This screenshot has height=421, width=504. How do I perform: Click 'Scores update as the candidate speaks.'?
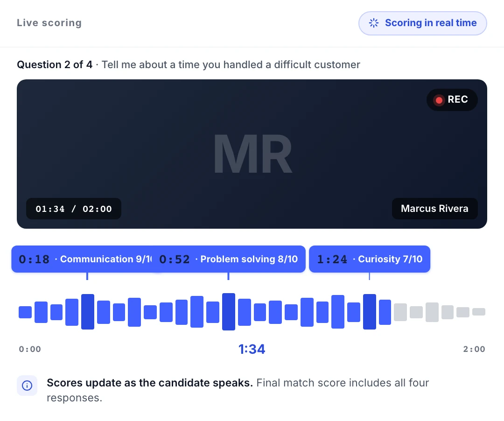(x=150, y=383)
